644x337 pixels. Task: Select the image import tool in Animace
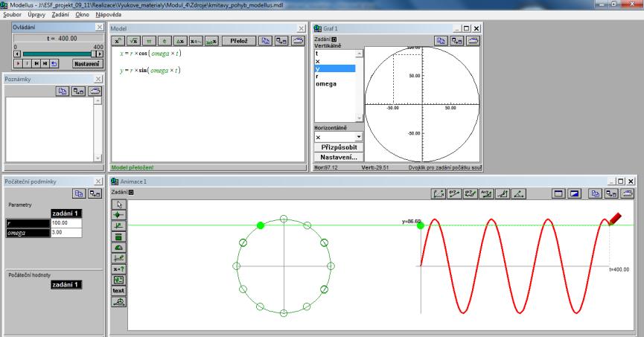(118, 280)
